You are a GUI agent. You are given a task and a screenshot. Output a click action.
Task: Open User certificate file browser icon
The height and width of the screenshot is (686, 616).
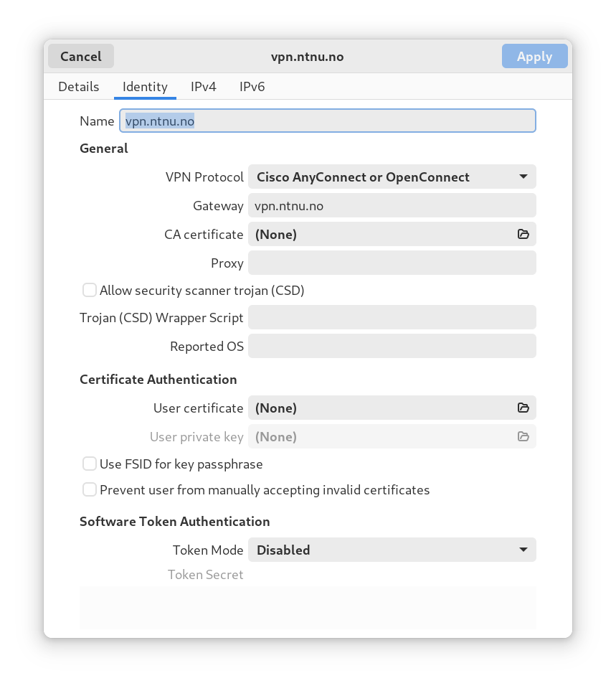[x=523, y=408]
